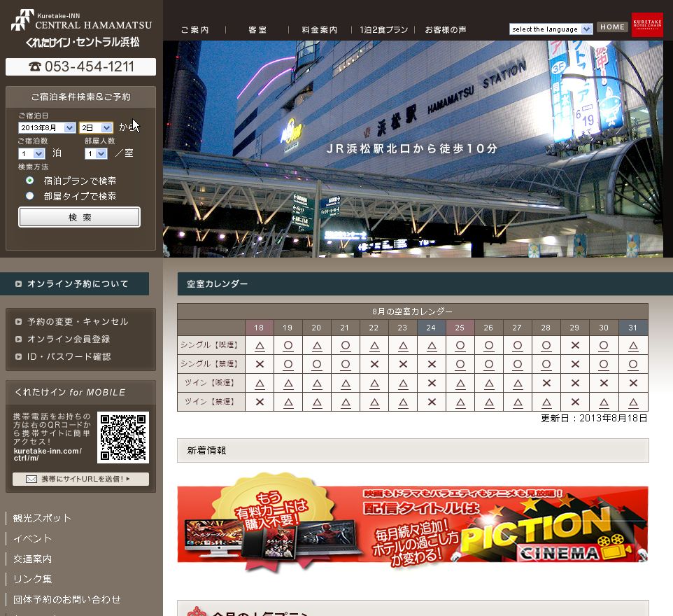
Task: Open the 観光スポット sidebar link
Action: (x=42, y=518)
